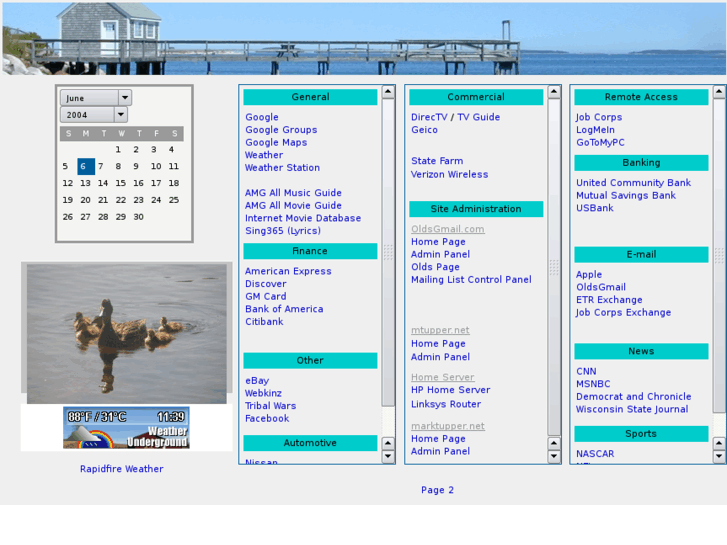Open the Weather Station link

click(282, 167)
